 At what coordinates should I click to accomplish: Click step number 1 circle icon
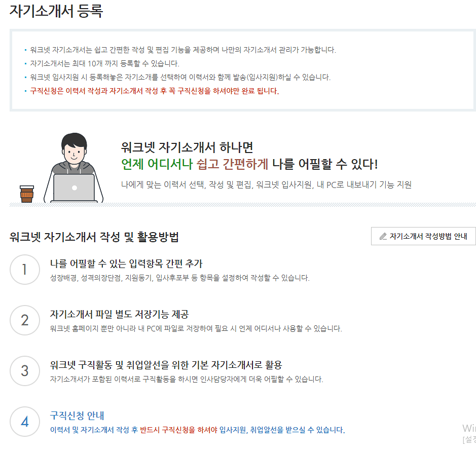point(25,270)
